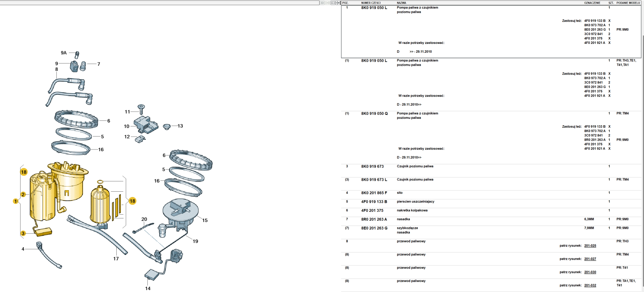Click the illustration-and-list layout icon beside 3D
The height and width of the screenshot is (292, 644).
tap(327, 3)
